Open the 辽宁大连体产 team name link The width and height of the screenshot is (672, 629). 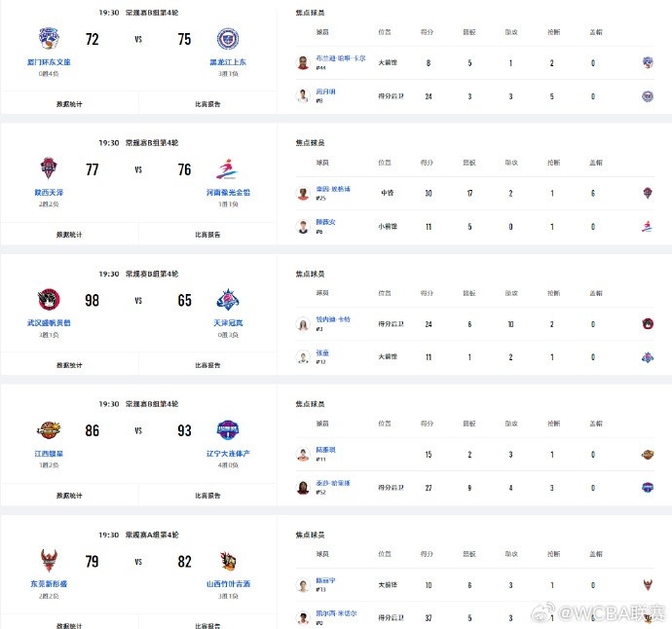(228, 454)
